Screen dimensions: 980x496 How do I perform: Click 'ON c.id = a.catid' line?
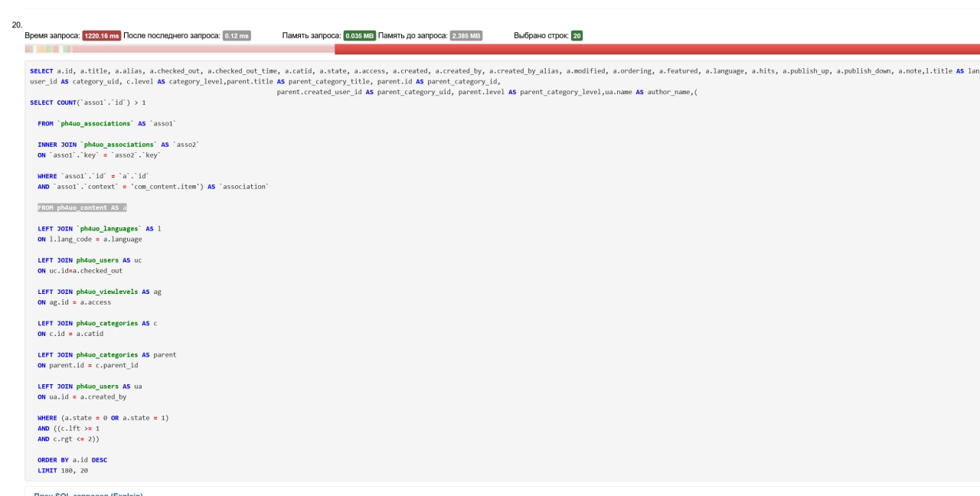point(70,334)
